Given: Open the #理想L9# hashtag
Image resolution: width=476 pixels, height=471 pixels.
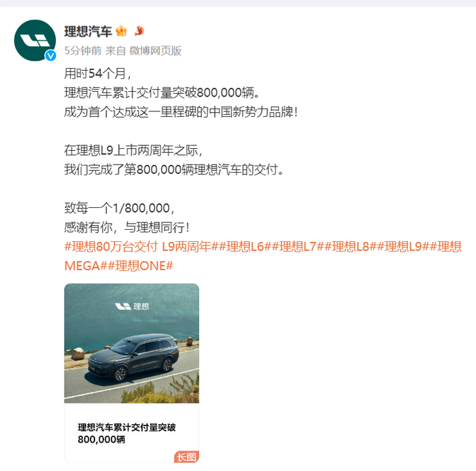Looking at the screenshot, I should (x=403, y=247).
